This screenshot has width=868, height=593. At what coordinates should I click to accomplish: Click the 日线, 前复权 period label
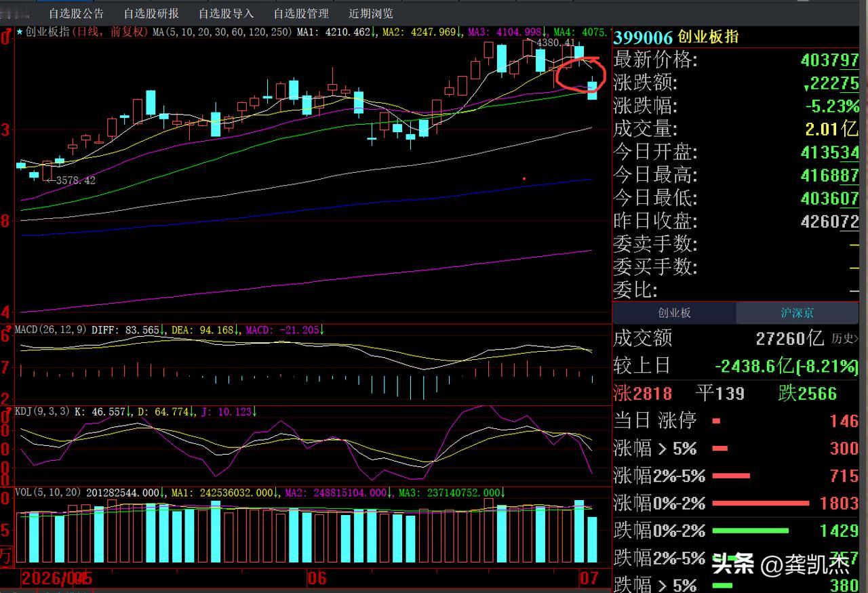pos(108,32)
